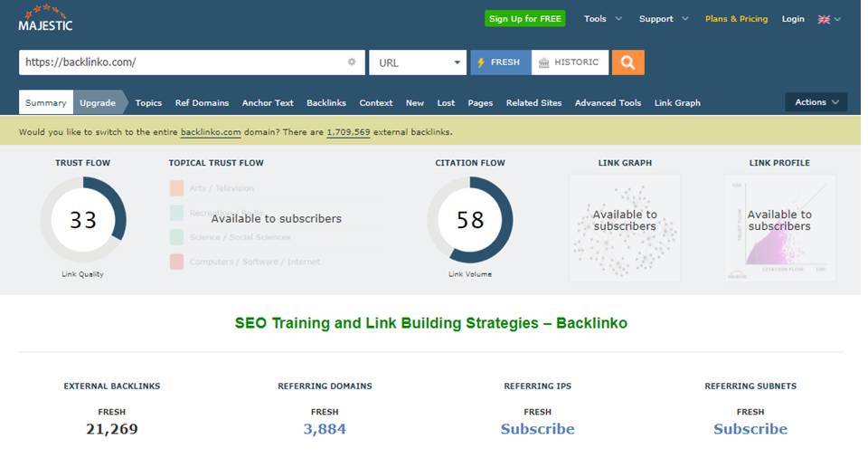Select the Historic index toggle
The image size is (868, 458).
(x=570, y=62)
